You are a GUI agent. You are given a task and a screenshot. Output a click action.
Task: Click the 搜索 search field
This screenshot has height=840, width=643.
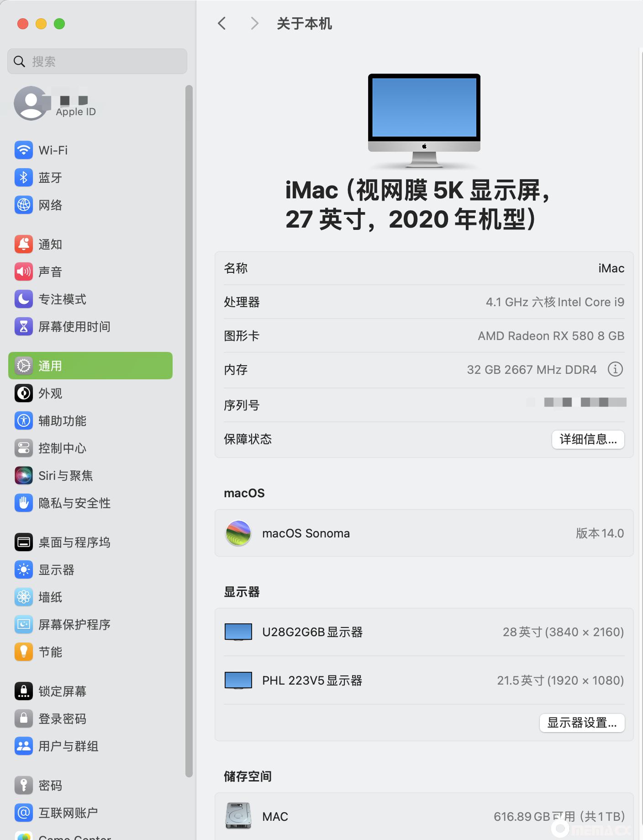coord(97,61)
